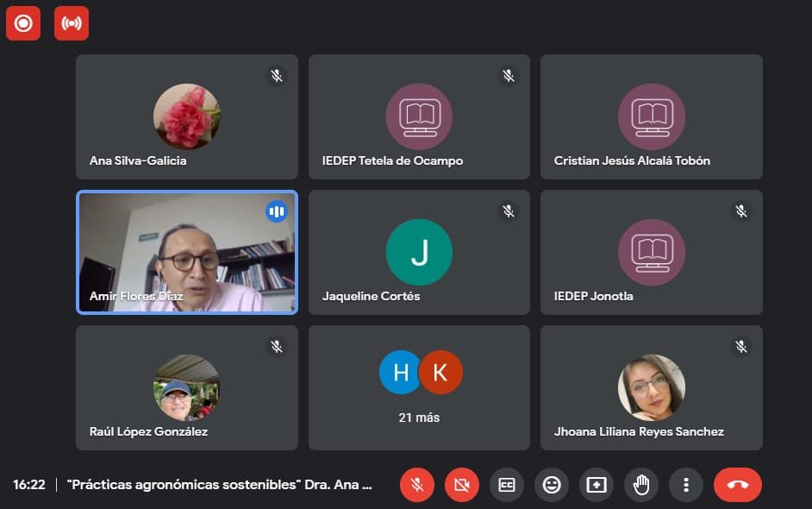812x509 pixels.
Task: Click the speaking indicator on Amir Flores Díaz tile
Action: (277, 211)
